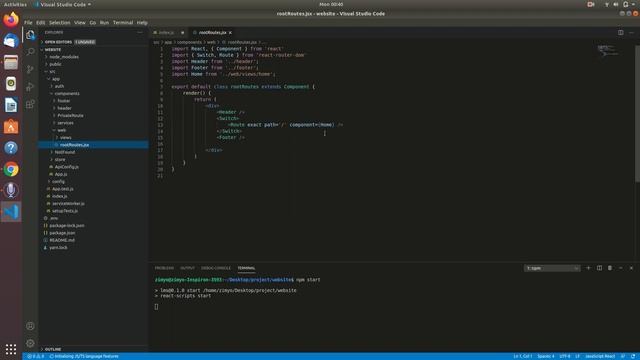Switch to the Output panel tab
The image size is (640, 360).
tap(187, 268)
